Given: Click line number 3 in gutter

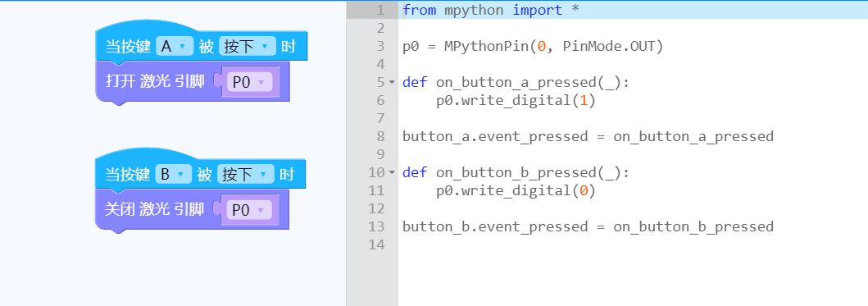Looking at the screenshot, I should (379, 46).
